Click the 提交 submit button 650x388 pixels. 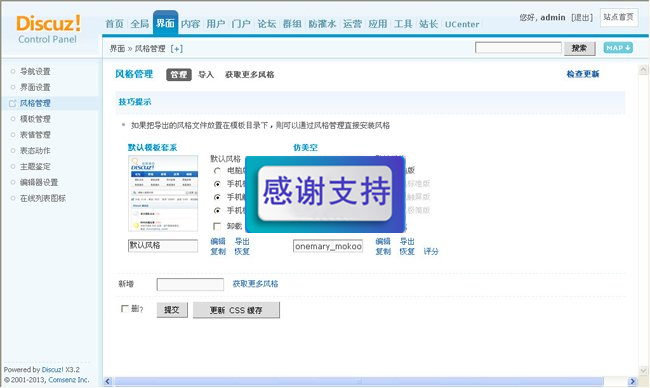(172, 310)
